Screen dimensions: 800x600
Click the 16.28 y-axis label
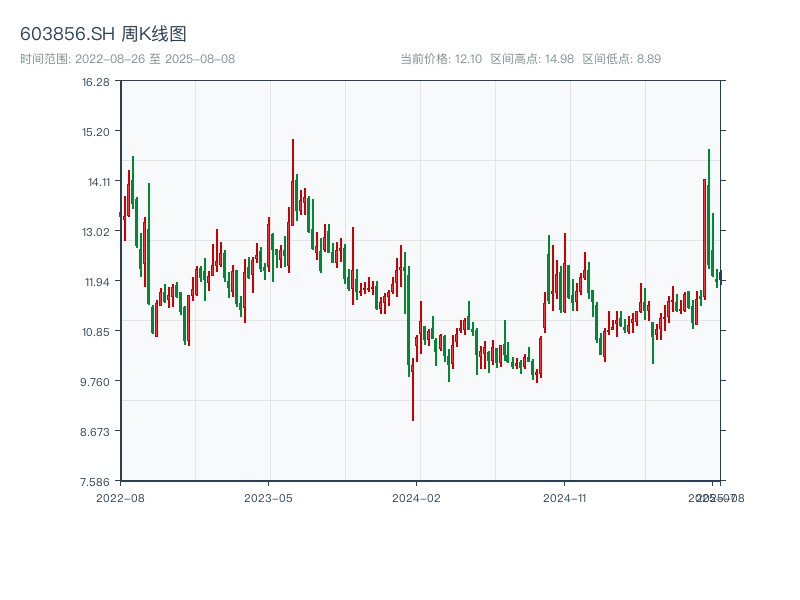click(x=95, y=82)
